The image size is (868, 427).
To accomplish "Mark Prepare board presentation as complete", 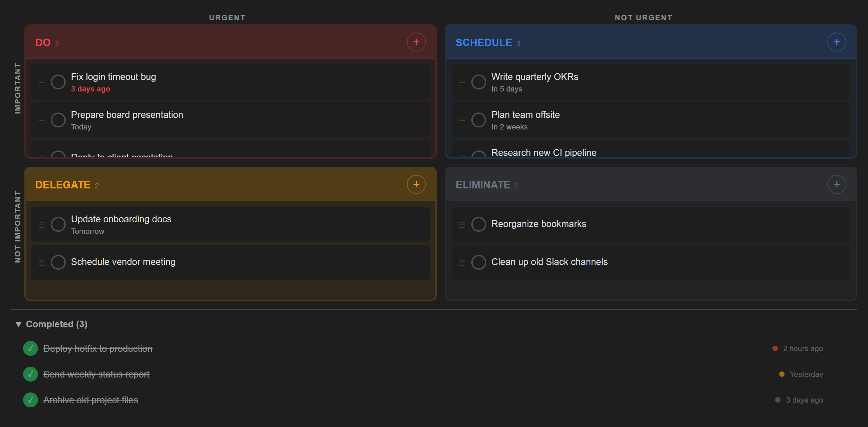I will (x=58, y=120).
